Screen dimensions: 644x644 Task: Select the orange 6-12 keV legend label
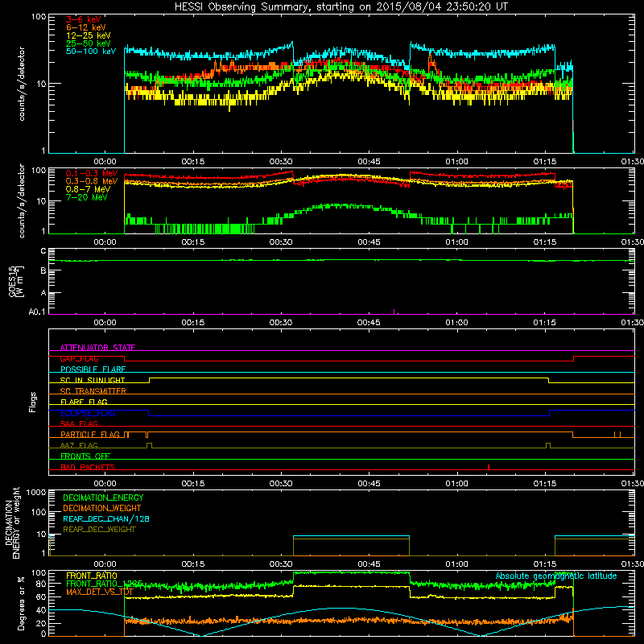coord(85,27)
